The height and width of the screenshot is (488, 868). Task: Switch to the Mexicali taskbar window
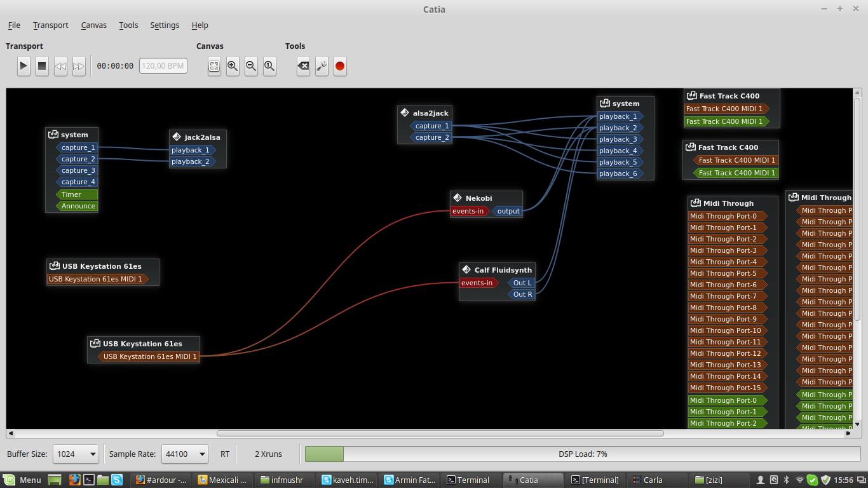(223, 480)
